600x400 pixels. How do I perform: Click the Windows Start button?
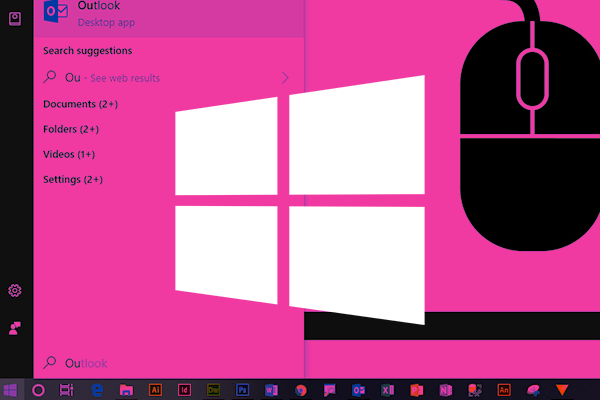(10, 390)
